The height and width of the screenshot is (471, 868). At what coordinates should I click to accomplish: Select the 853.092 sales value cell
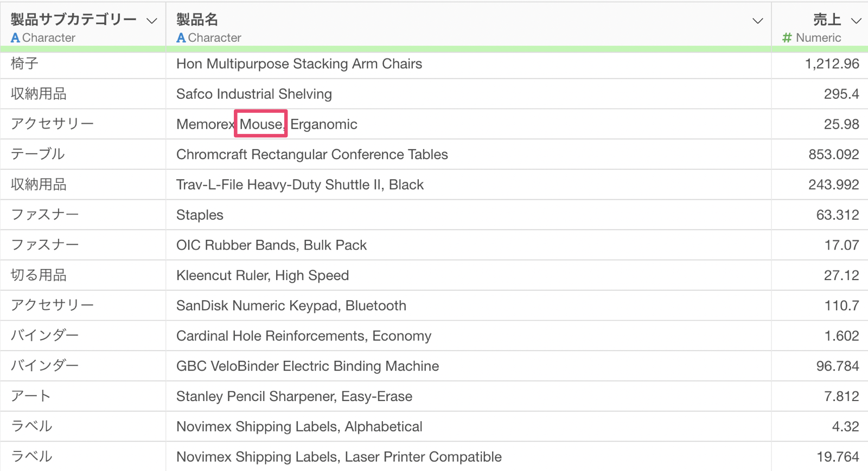point(833,155)
